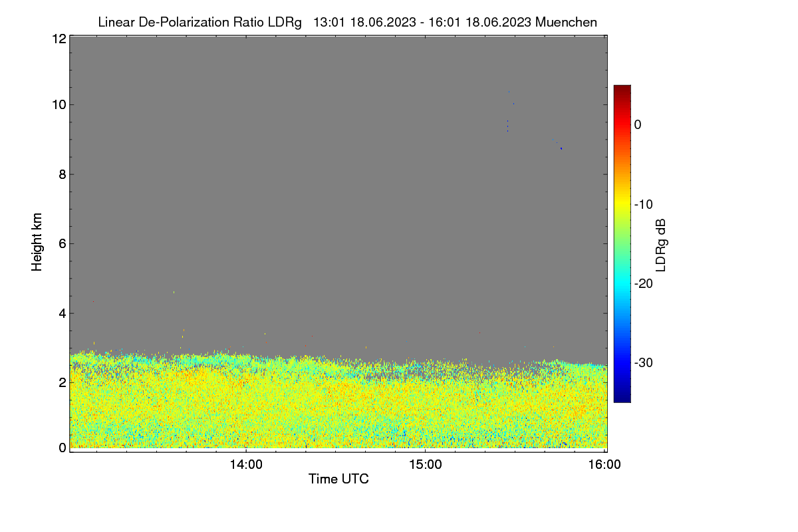Click the Height km axis title
Screen dimensions: 798x532
37,242
